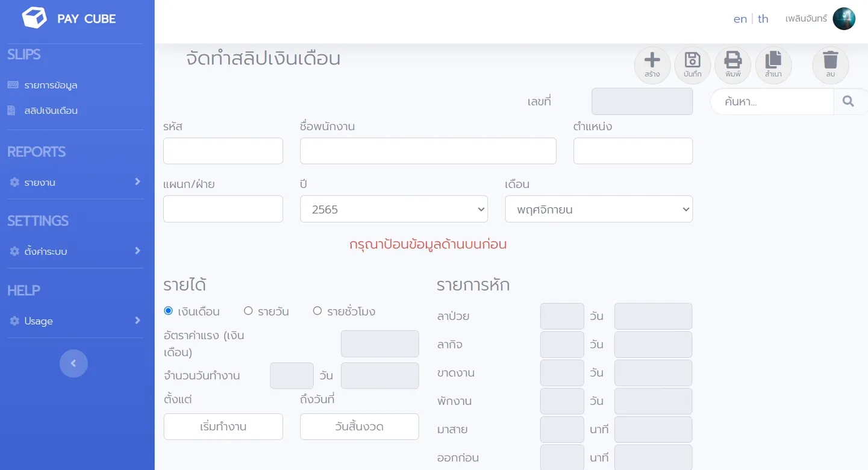Open the เดือน dropdown showing พฤศจิกายน
868x470 pixels.
point(599,209)
